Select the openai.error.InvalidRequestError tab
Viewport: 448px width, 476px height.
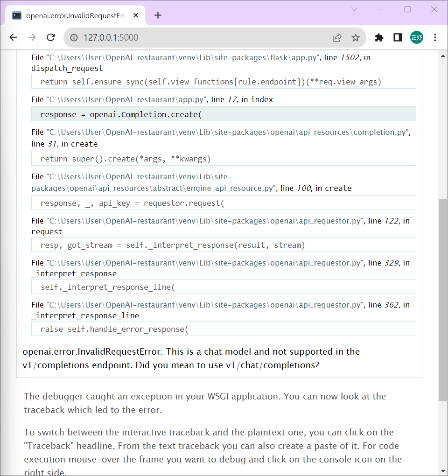75,15
